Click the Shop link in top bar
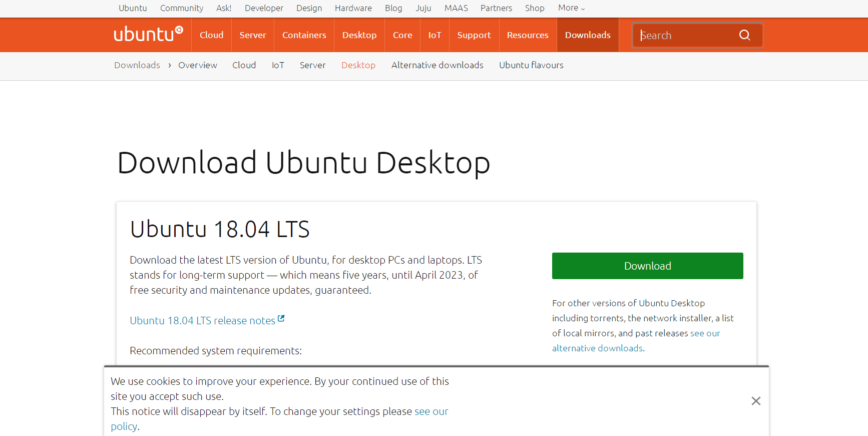The image size is (868, 436). pos(535,8)
